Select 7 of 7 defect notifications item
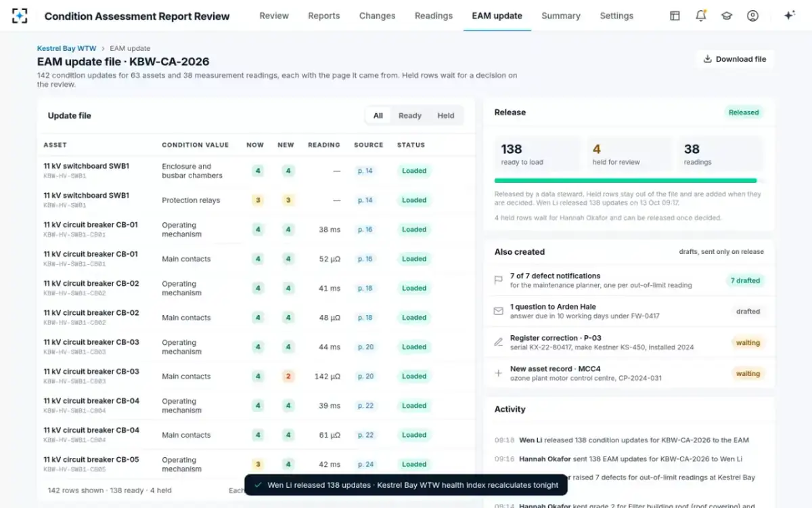The width and height of the screenshot is (812, 508). click(629, 280)
